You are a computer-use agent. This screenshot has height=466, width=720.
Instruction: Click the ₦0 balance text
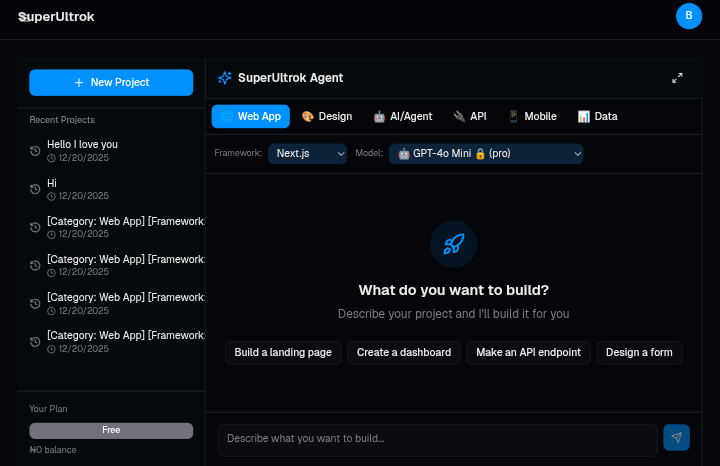pyautogui.click(x=53, y=450)
